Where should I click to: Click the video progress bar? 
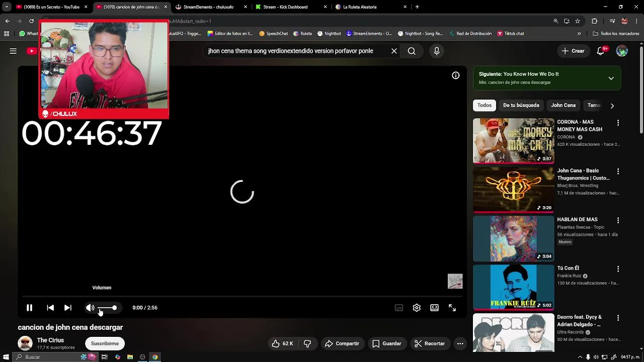point(242,297)
